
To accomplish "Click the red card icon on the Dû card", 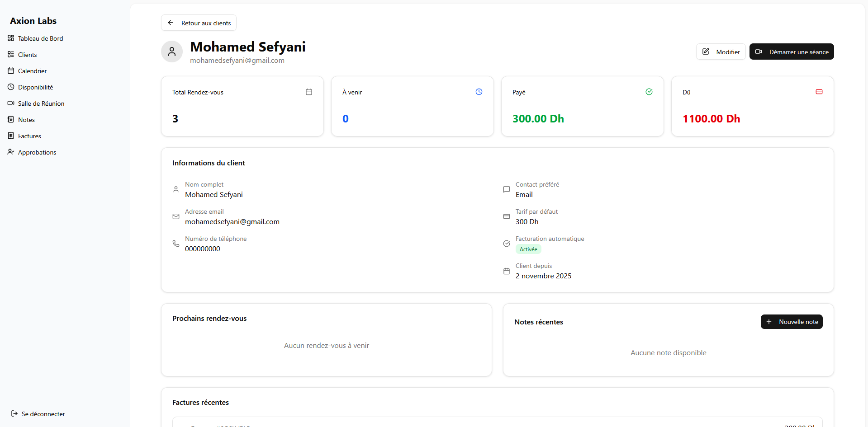I will click(x=819, y=91).
